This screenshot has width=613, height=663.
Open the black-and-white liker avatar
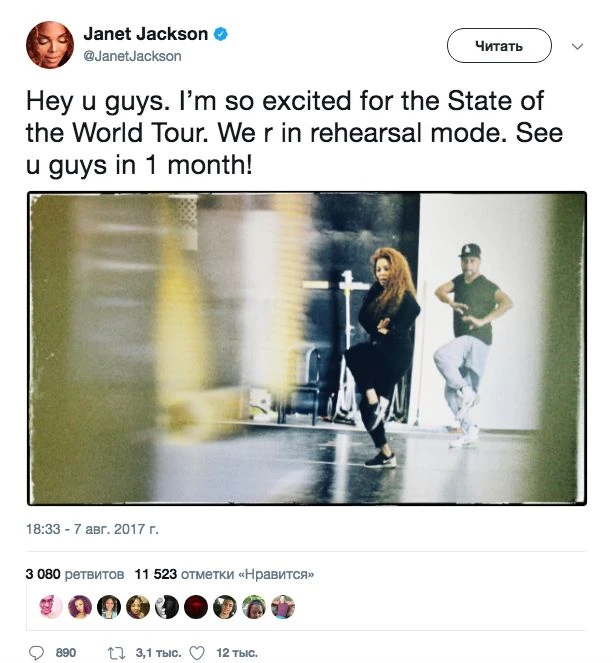(167, 607)
